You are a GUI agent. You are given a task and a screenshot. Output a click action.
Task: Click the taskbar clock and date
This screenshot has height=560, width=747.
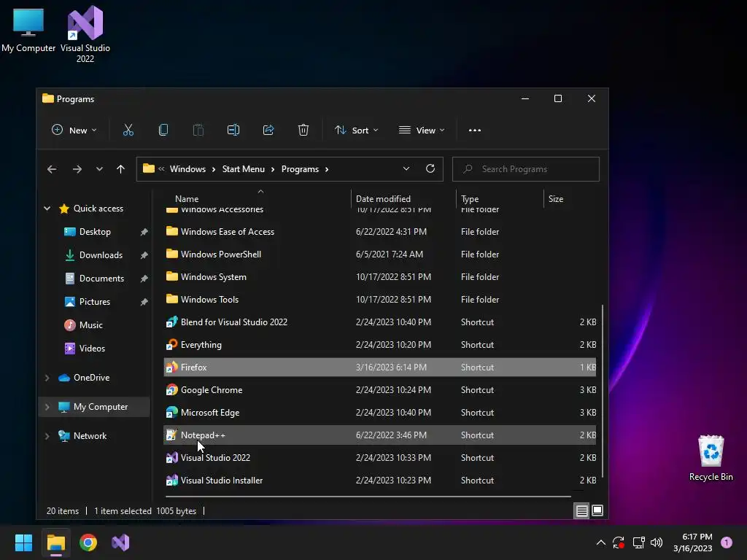(693, 542)
